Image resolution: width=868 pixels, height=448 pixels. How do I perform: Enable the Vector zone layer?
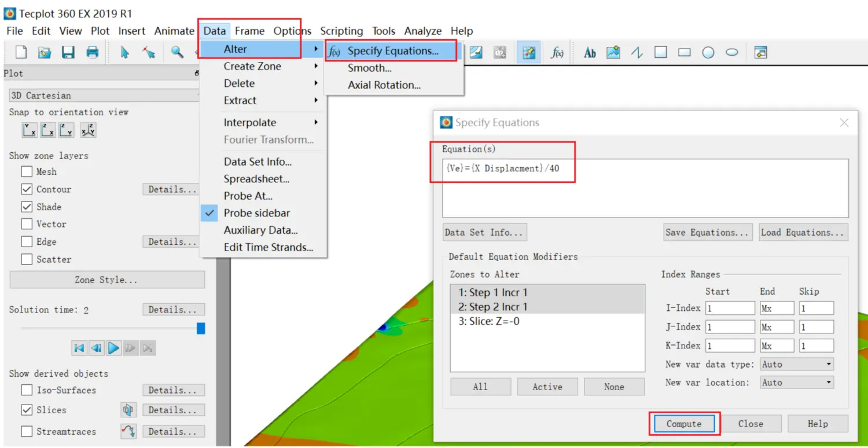(27, 224)
